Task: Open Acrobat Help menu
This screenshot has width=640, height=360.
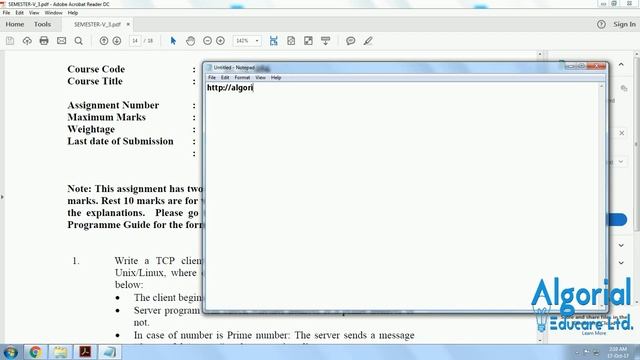Action: [x=73, y=13]
